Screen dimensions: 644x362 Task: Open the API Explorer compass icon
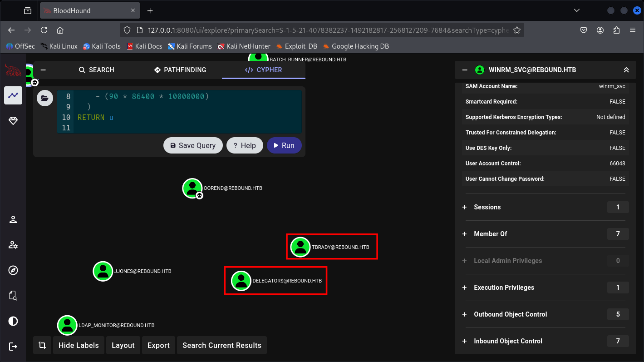[13, 270]
